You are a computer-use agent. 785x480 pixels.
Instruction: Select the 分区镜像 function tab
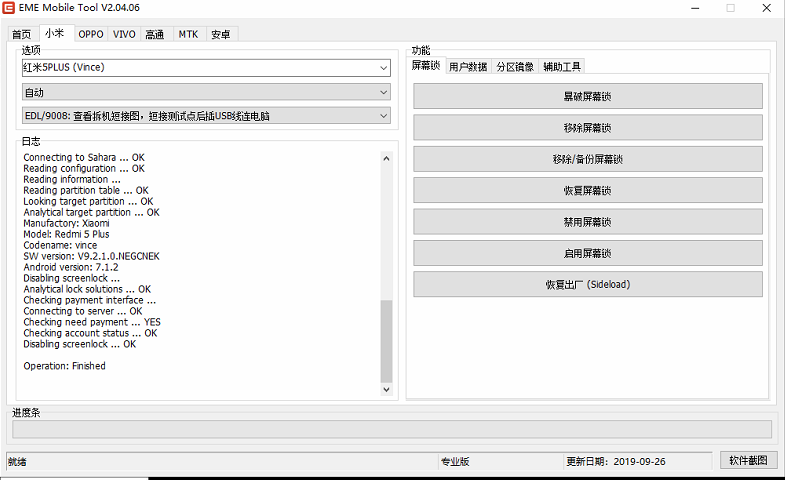(516, 67)
